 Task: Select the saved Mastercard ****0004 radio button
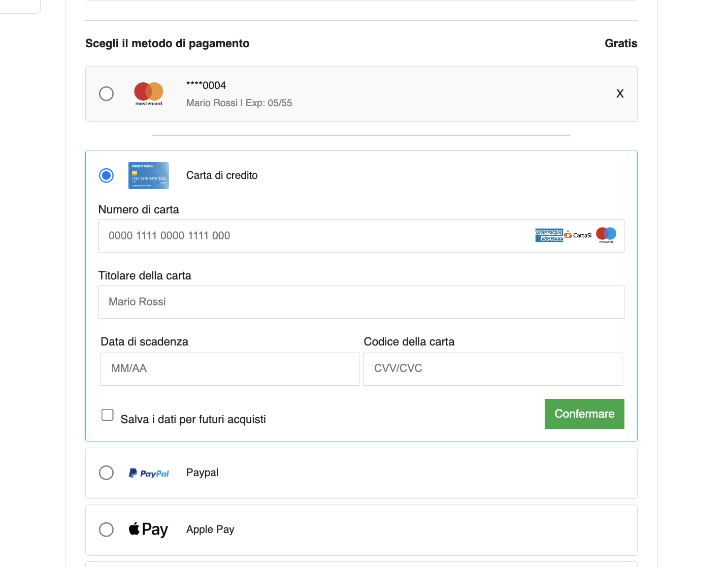click(x=106, y=93)
